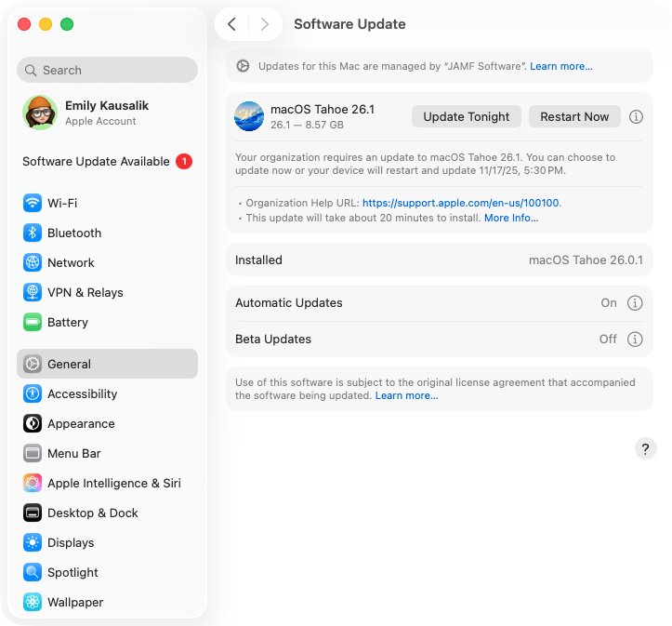Viewport: 672px width, 626px height.
Task: Click the red update notification badge
Action: coord(184,161)
